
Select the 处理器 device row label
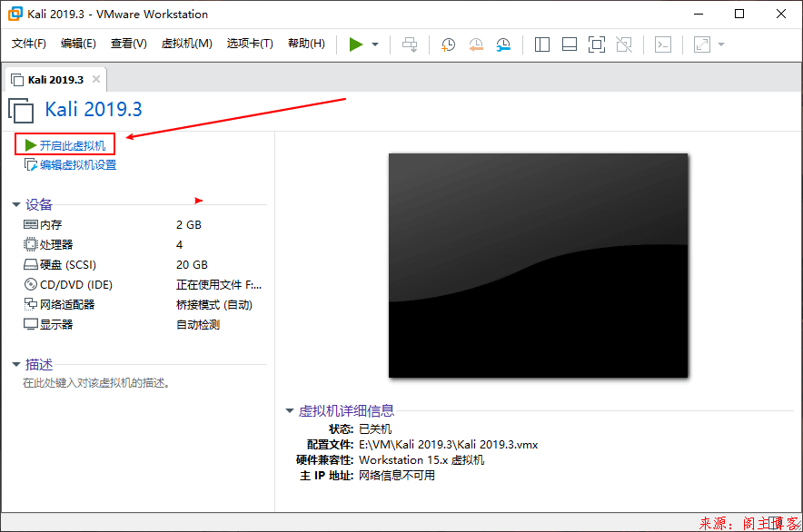(x=56, y=245)
